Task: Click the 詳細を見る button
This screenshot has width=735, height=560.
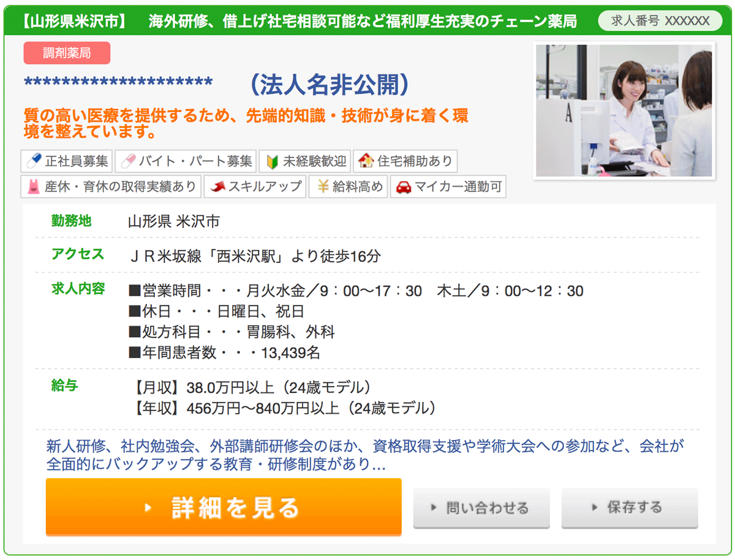Action: tap(224, 508)
